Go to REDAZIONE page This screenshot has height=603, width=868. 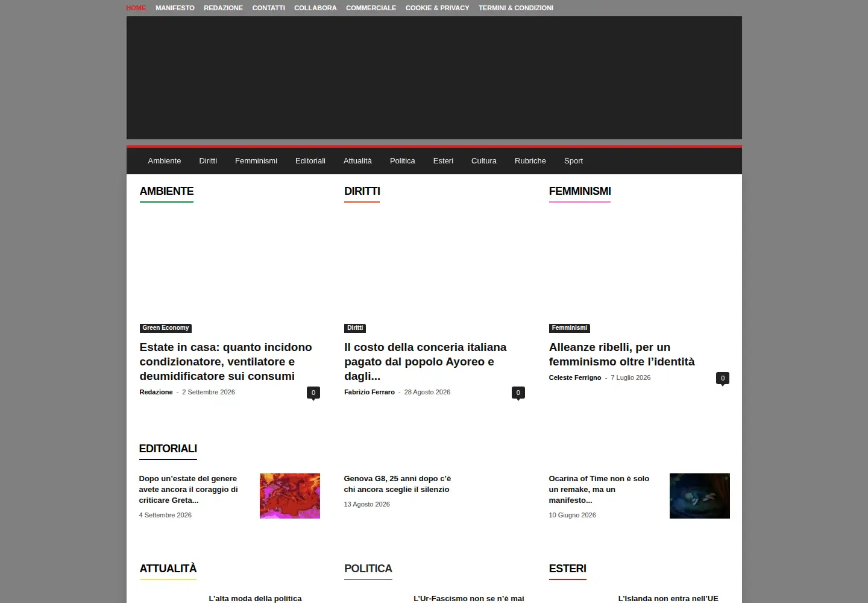point(223,8)
